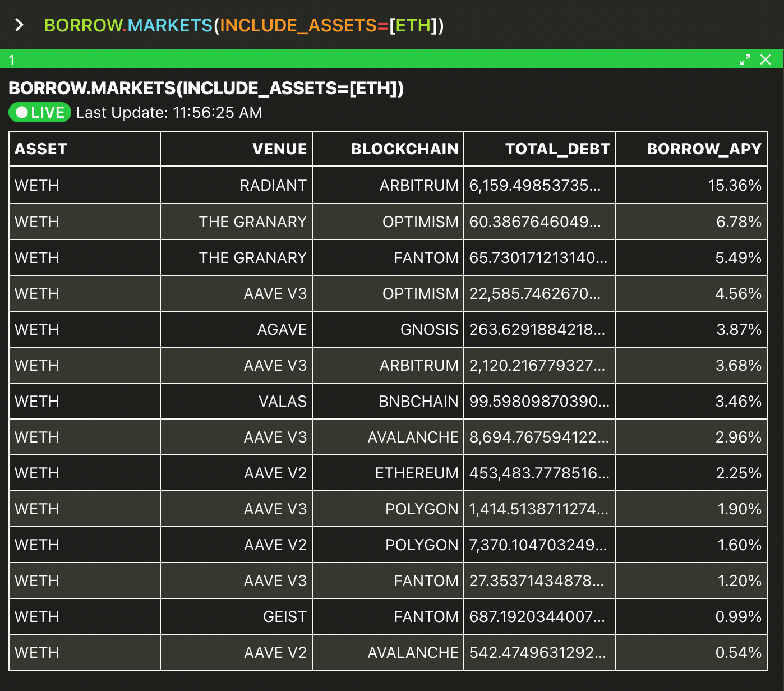Screen dimensions: 784x691
Task: Sort by the BORROW_APY column header
Action: point(691,149)
